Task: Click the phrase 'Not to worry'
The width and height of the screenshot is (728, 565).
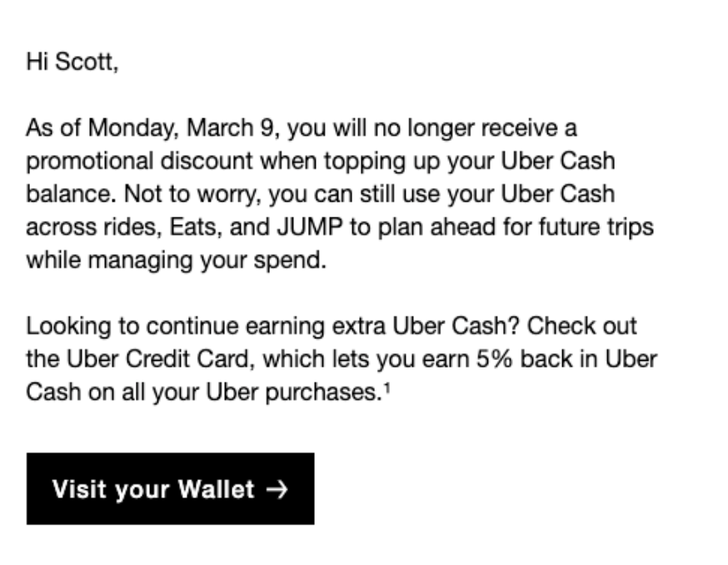Action: coord(189,194)
